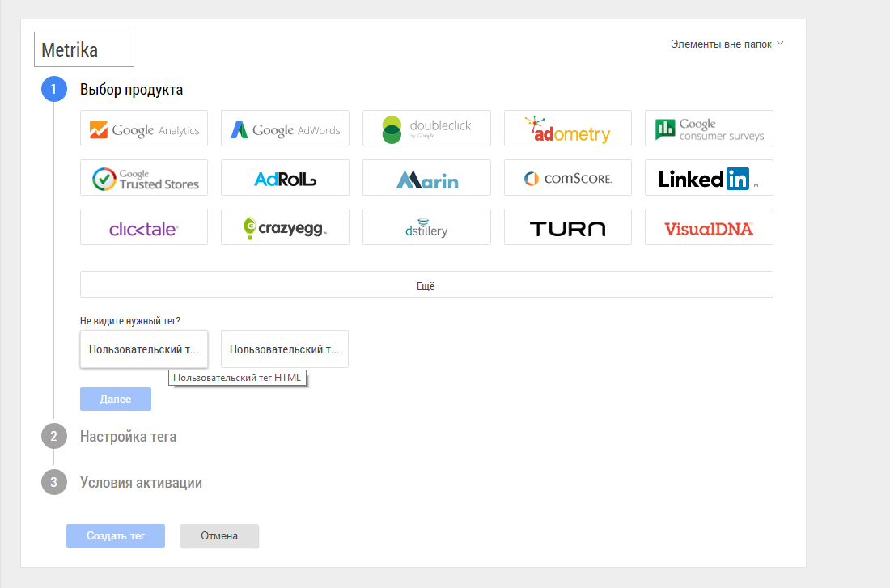Choose the comScore product tile
The height and width of the screenshot is (588, 890).
pyautogui.click(x=568, y=178)
